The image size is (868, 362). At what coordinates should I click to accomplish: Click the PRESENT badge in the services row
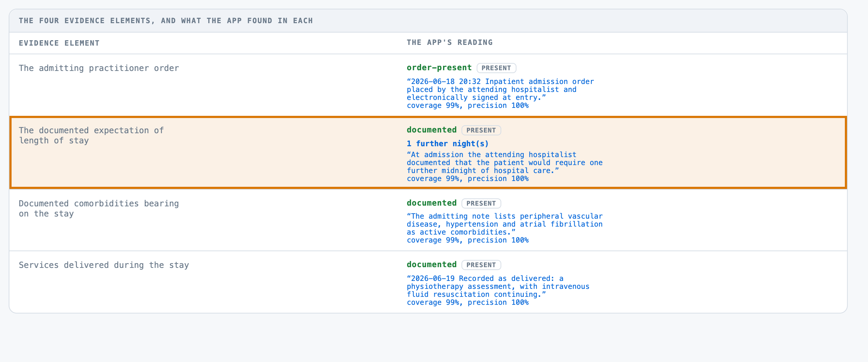481,265
